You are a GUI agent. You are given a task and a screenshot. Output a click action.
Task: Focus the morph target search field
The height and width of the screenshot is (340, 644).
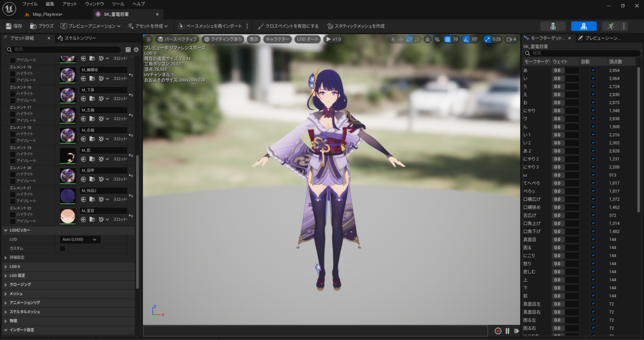click(x=582, y=53)
